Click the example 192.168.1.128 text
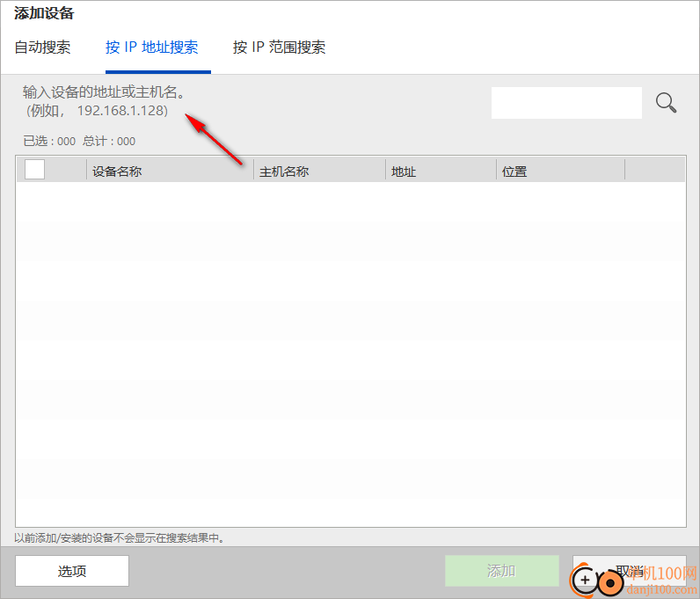700x599 pixels. (122, 110)
